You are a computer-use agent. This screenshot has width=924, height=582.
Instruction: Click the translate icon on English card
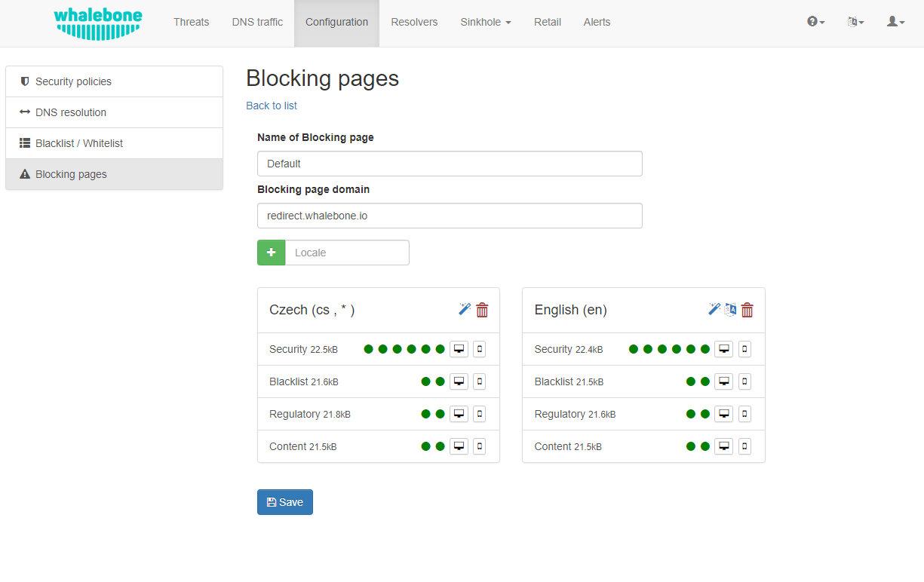[730, 309]
